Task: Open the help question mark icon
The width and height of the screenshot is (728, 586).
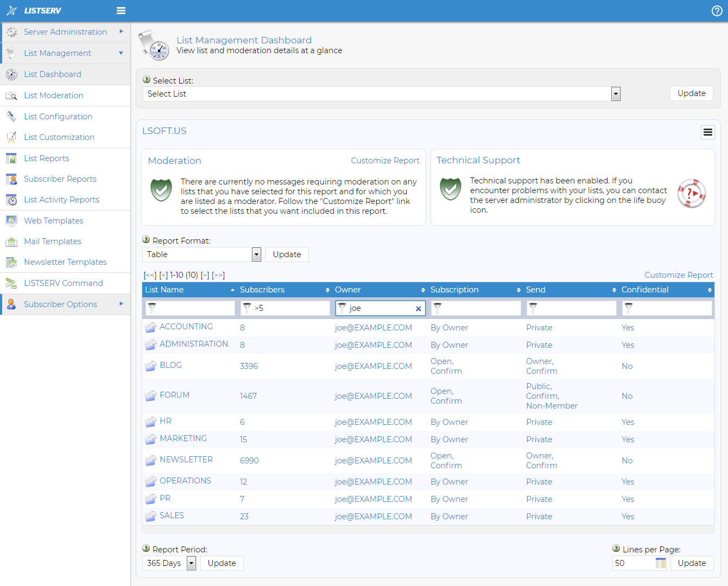Action: coord(717,11)
